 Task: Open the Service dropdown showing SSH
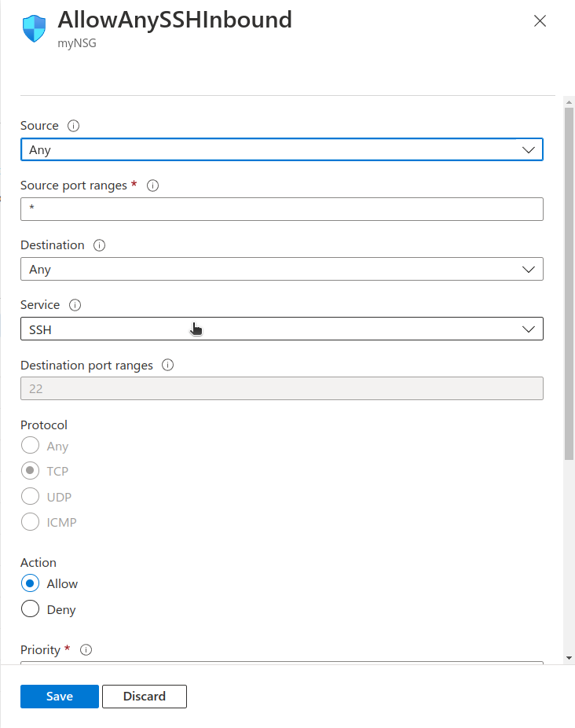pos(281,329)
